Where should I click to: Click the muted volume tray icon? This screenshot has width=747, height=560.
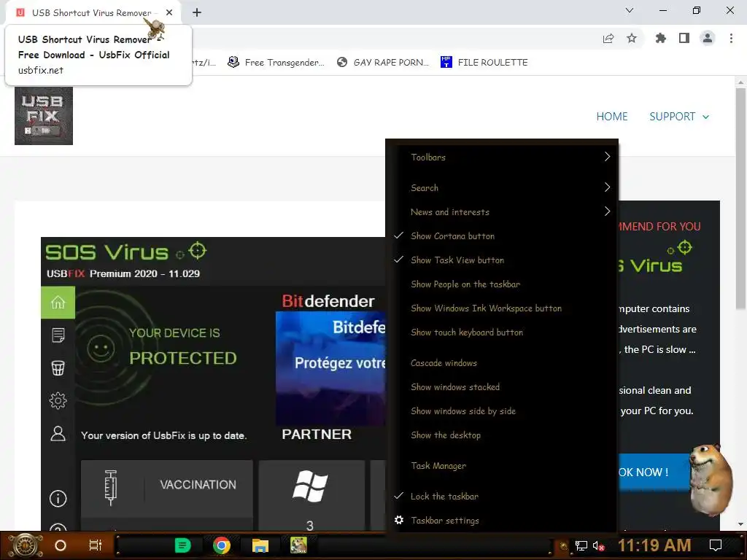[598, 546]
